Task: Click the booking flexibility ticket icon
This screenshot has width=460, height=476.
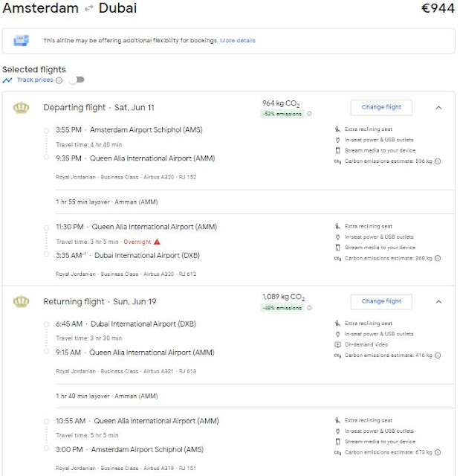Action: tap(22, 40)
